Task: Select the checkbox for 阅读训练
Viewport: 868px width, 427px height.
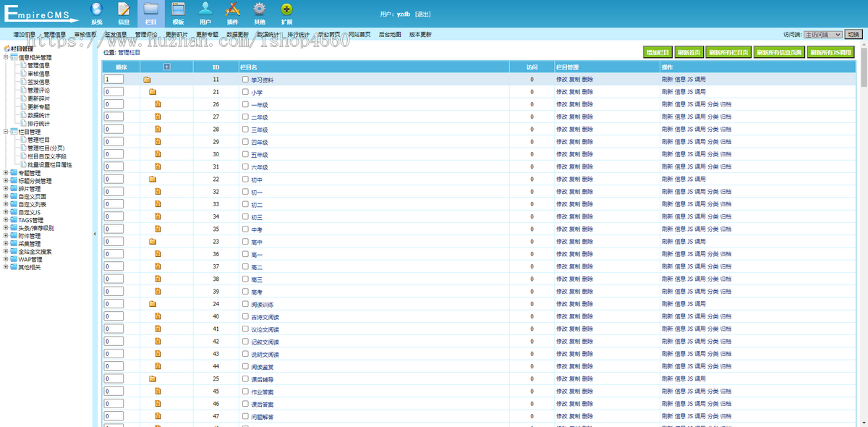Action: pos(245,304)
